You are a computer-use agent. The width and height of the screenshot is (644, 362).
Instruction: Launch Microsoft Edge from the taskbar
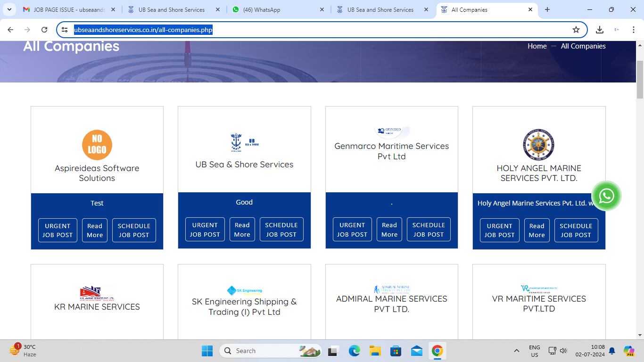point(354,351)
